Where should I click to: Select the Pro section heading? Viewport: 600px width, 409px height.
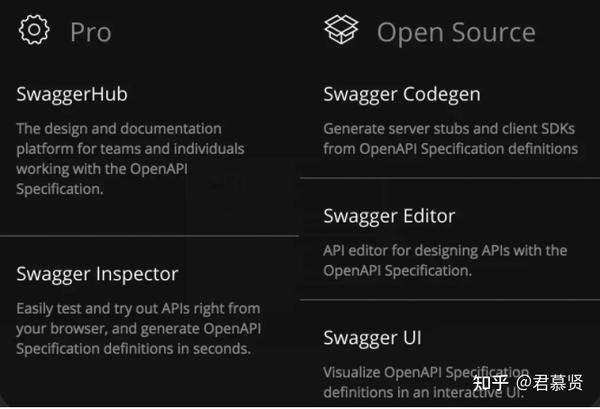(90, 32)
